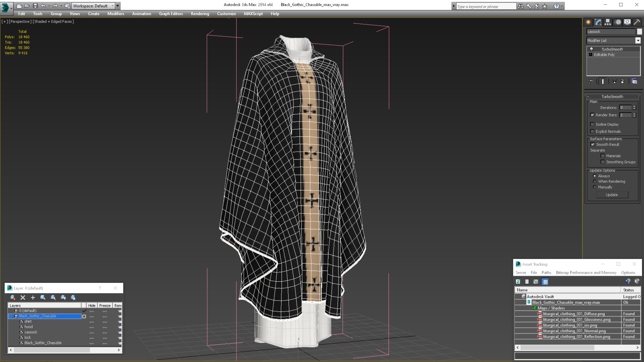
Task: Click Refresh icon in Asset Tracking
Action: coord(518,282)
